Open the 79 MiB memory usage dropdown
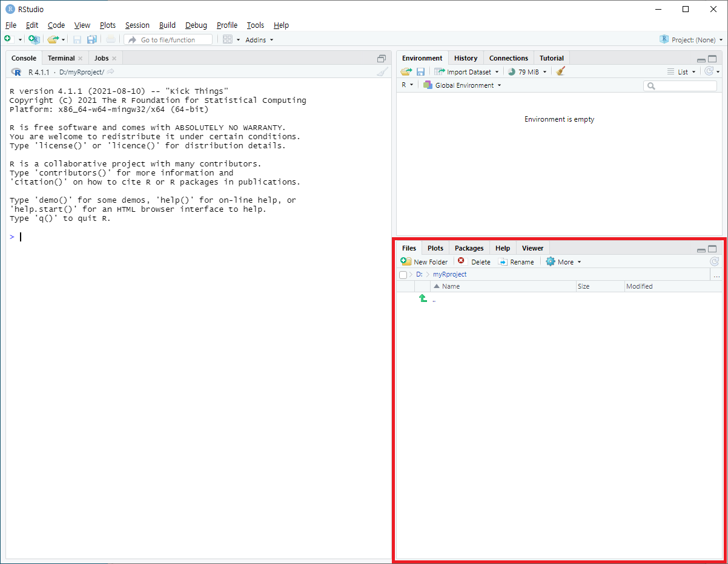The image size is (728, 564). 527,71
